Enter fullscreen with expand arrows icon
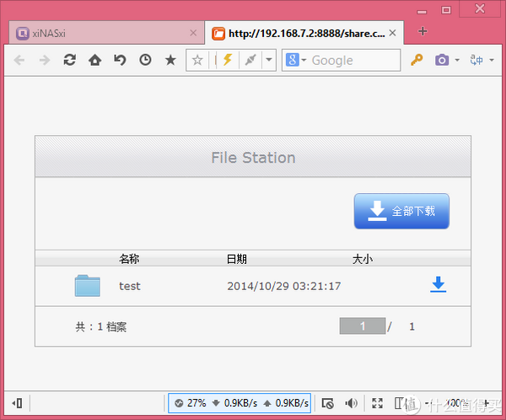This screenshot has height=420, width=506. click(377, 403)
